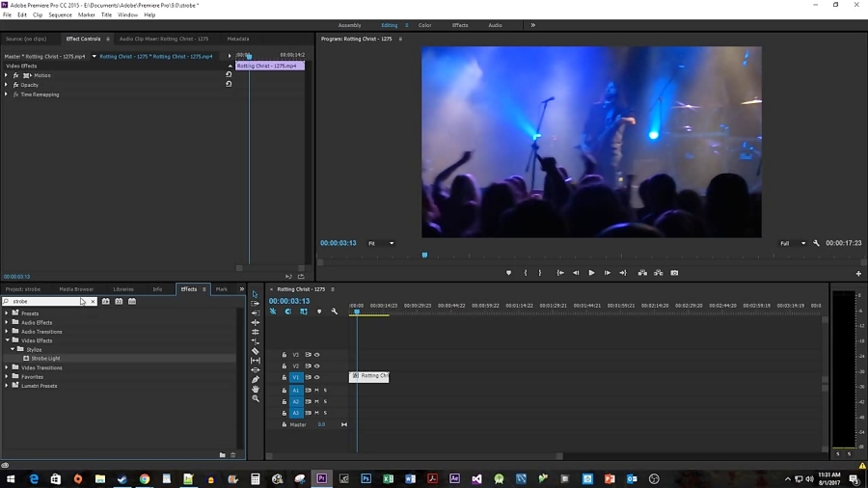The image size is (868, 488).
Task: Open the Full playback resolution dropdown
Action: point(793,243)
